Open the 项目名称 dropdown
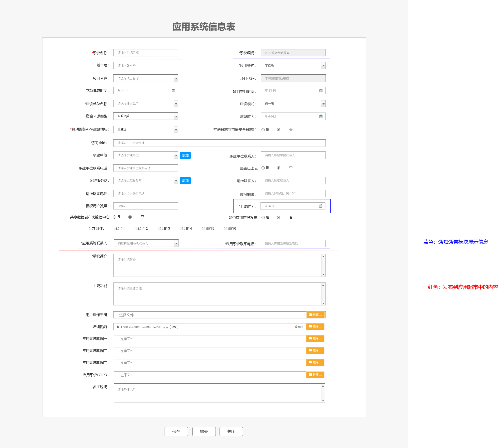This screenshot has width=498, height=448. pos(146,78)
